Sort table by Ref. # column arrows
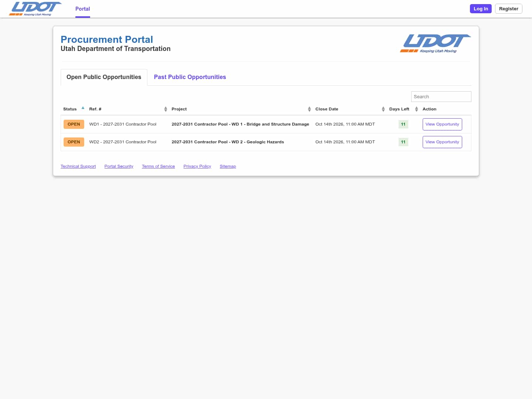532x399 pixels. (x=166, y=109)
